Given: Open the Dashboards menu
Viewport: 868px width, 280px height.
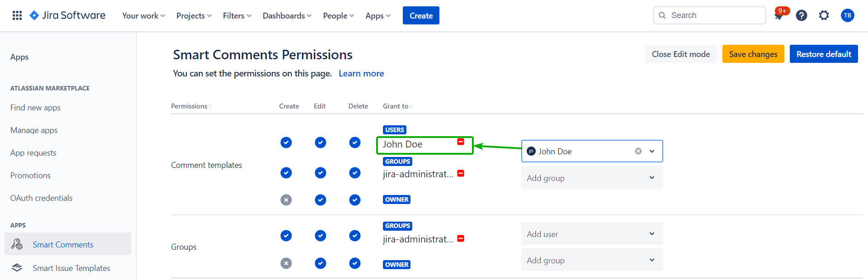Looking at the screenshot, I should pyautogui.click(x=287, y=16).
